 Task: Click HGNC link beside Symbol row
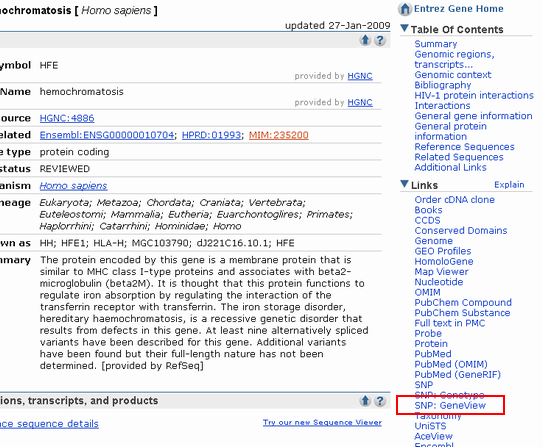pos(360,76)
